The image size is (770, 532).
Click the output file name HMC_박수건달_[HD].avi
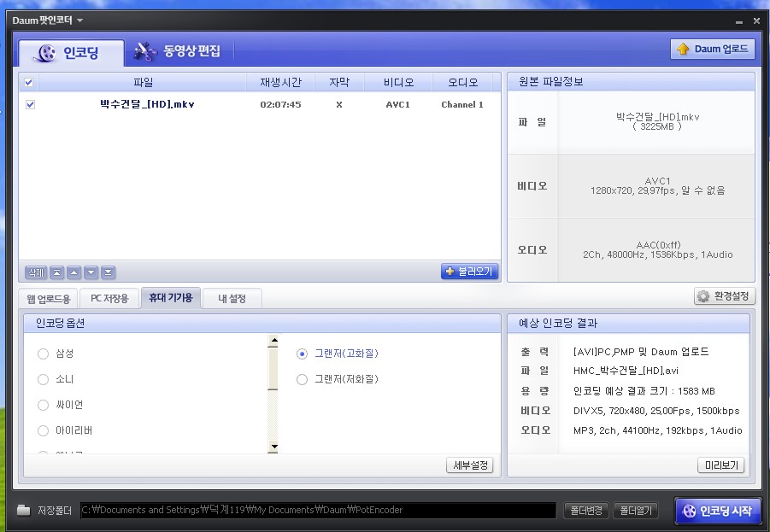626,371
